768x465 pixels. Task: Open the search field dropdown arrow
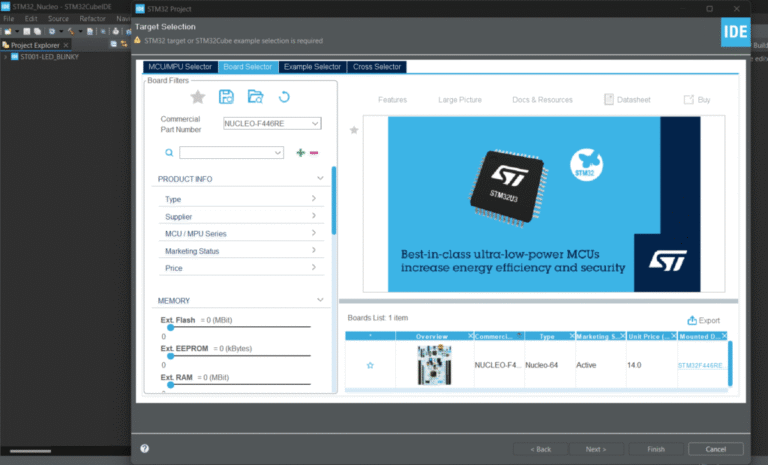278,153
